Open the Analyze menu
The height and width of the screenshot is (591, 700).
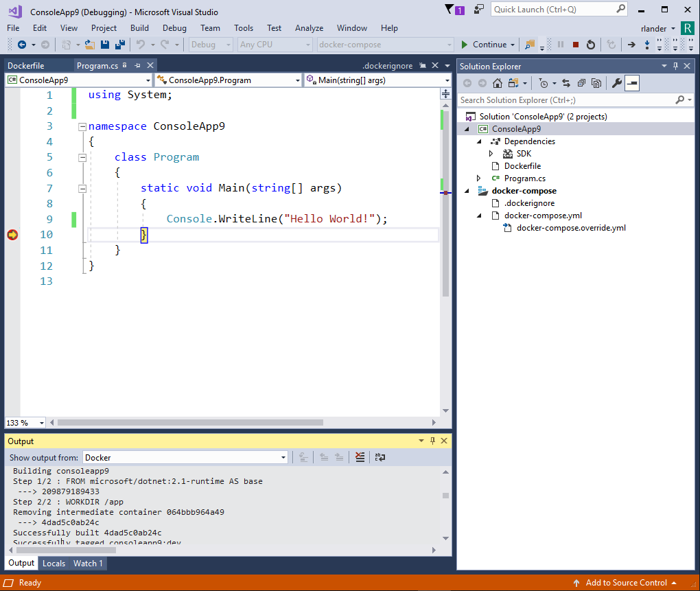pyautogui.click(x=309, y=28)
